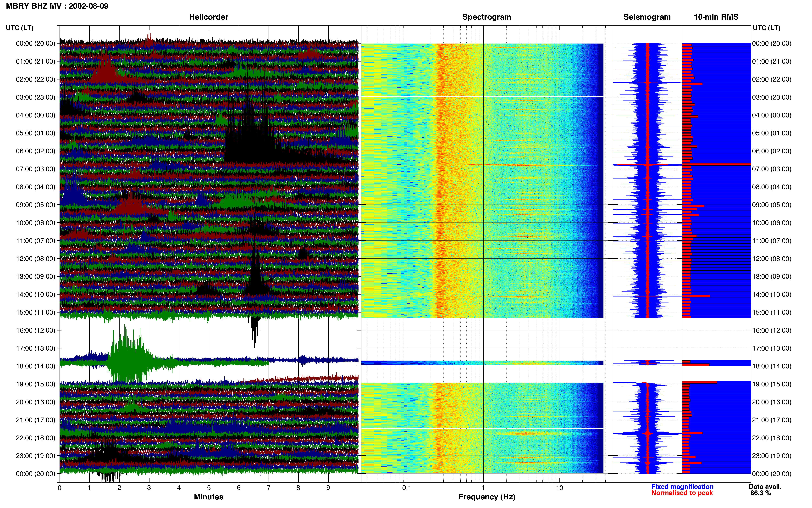Click "18:00 (14:00)" on the RMS panel time axis

pos(772,366)
